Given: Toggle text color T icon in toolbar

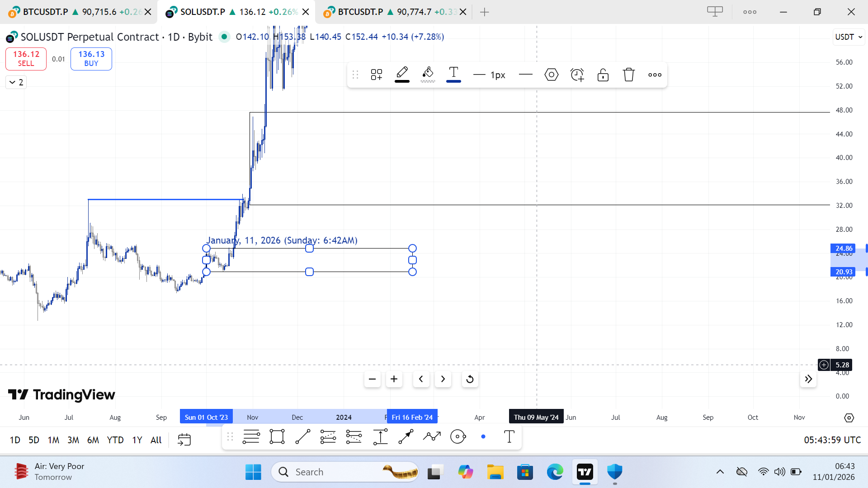Looking at the screenshot, I should click(x=453, y=74).
